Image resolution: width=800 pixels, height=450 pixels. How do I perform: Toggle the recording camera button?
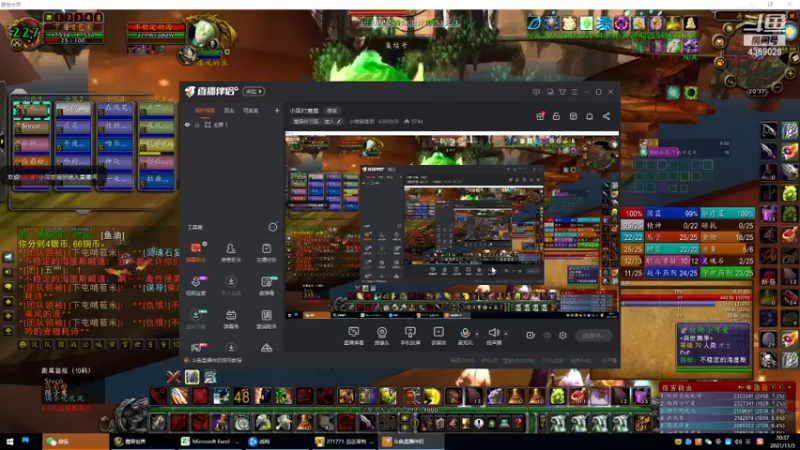[531, 335]
